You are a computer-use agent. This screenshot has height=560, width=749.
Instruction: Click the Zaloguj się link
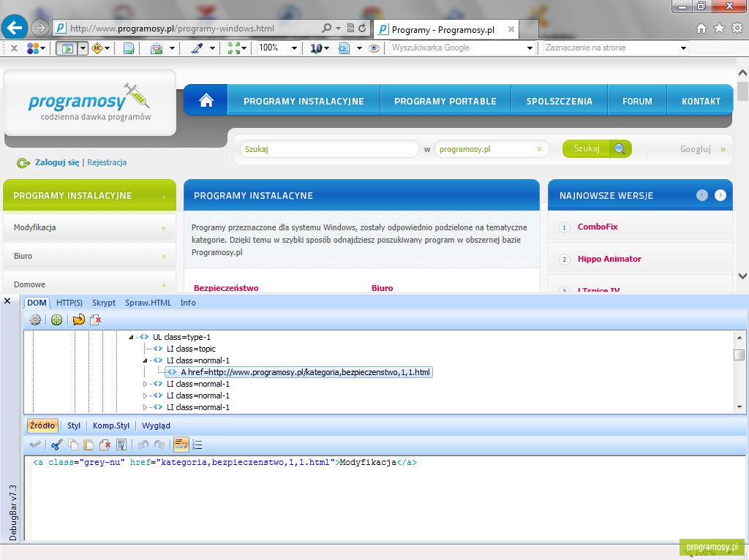[x=57, y=162]
